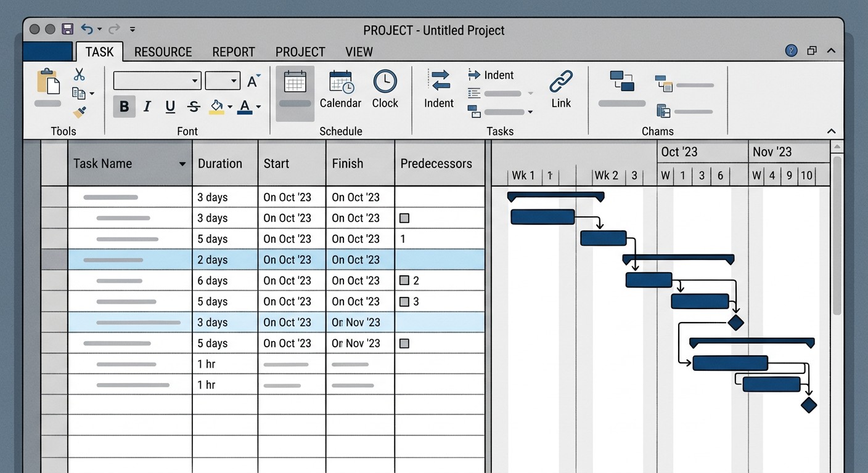
Task: Click the Clock button in Schedule
Action: 385,89
